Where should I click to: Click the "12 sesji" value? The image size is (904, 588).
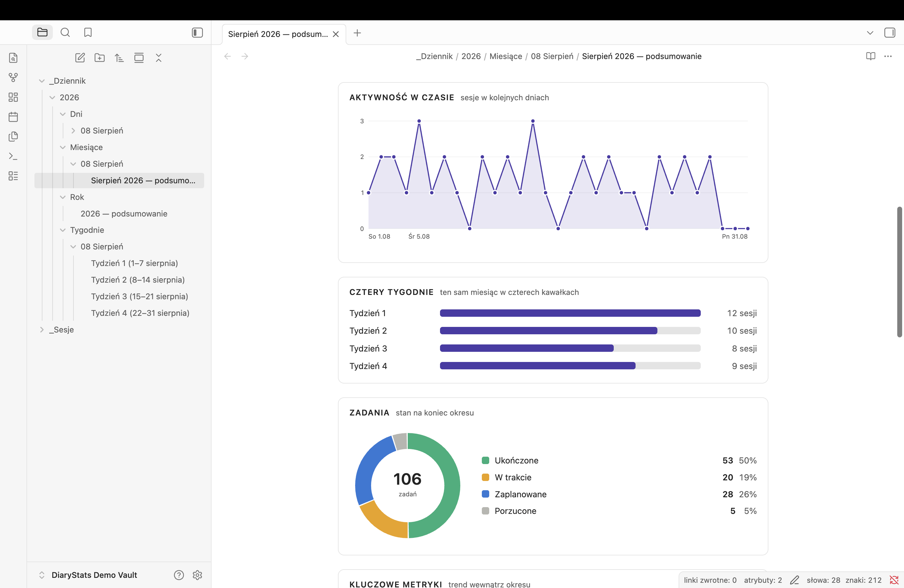coord(742,313)
